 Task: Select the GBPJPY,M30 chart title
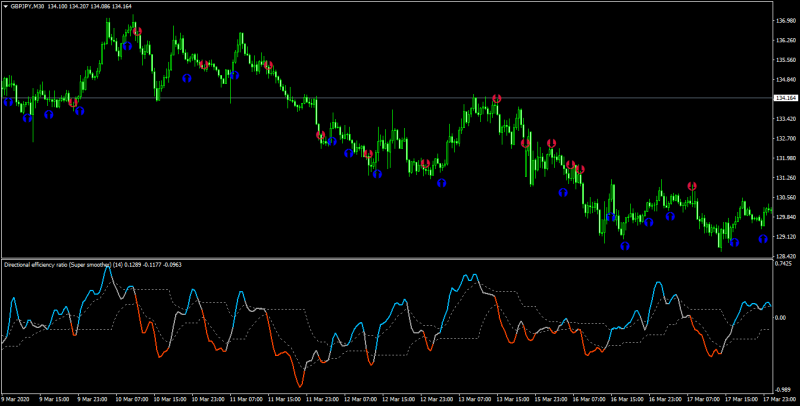coord(27,7)
